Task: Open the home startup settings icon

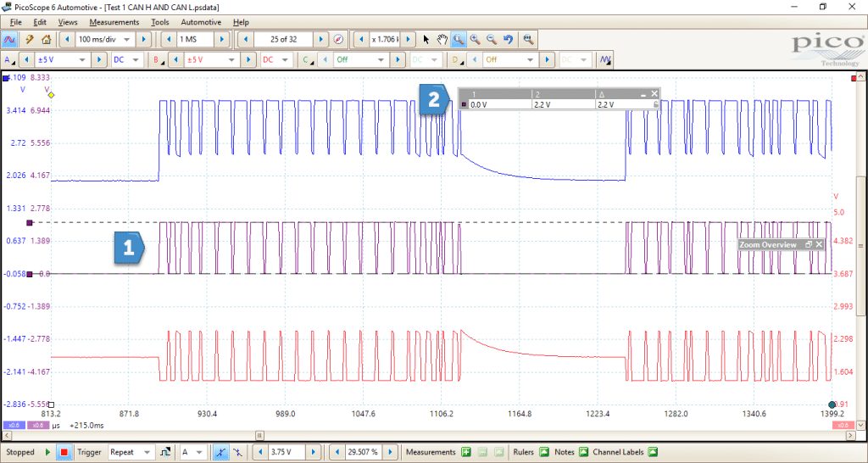Action: tap(46, 39)
